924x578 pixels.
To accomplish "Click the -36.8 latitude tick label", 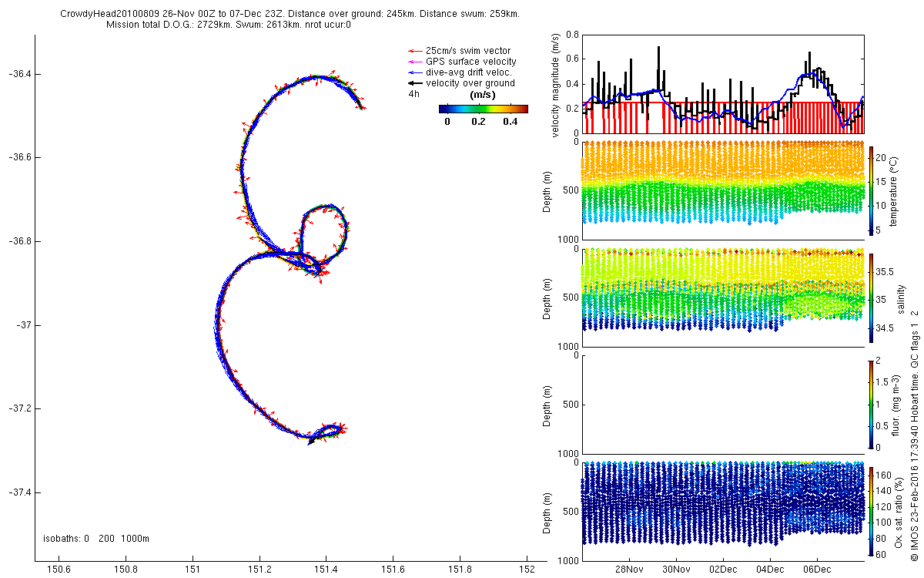I will [18, 241].
